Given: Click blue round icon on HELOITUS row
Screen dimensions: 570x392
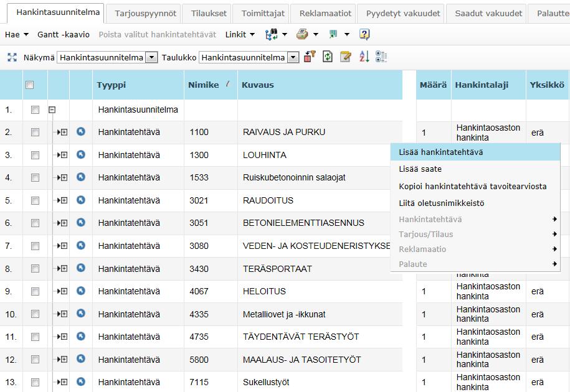Looking at the screenshot, I should click(x=81, y=291).
